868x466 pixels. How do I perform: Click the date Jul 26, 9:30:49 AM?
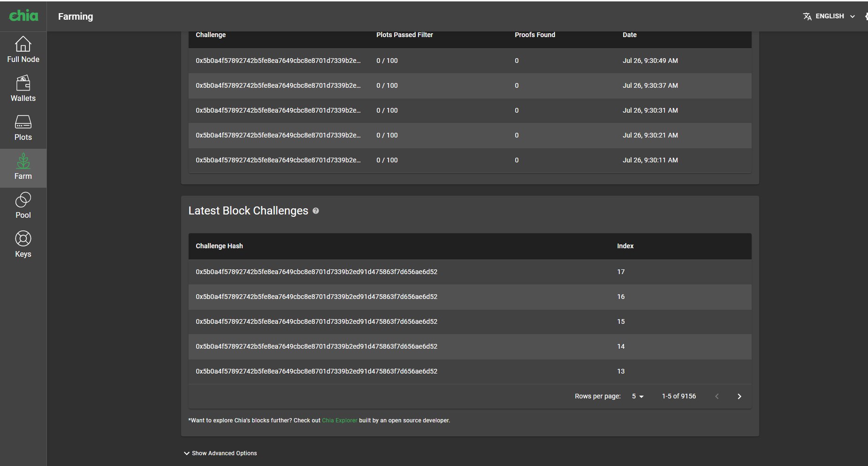[x=650, y=61]
